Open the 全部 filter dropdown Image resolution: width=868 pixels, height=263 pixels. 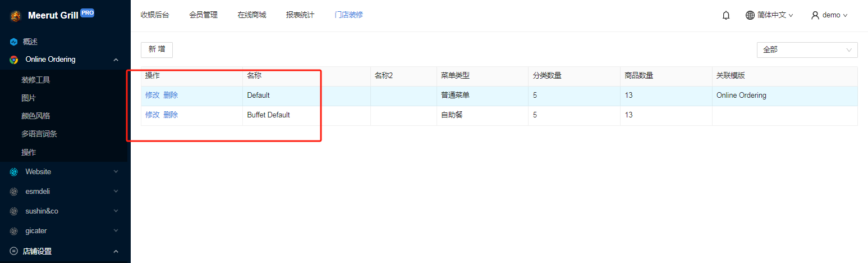click(x=807, y=49)
